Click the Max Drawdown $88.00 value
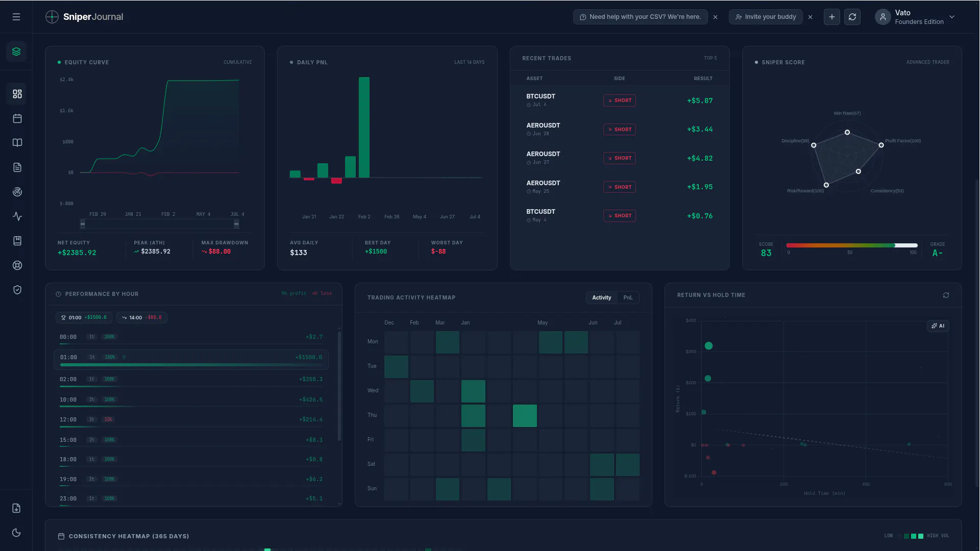The height and width of the screenshot is (551, 980). [219, 252]
